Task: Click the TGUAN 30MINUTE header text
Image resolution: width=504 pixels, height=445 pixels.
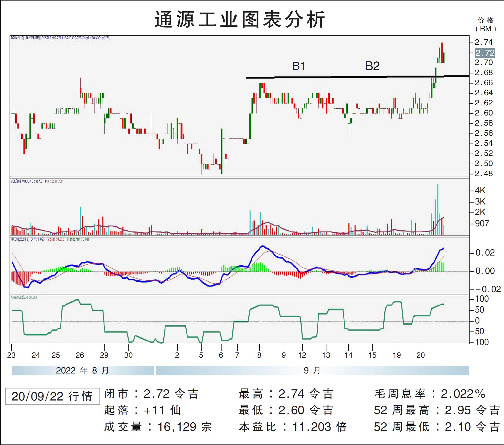Action: 60,38
